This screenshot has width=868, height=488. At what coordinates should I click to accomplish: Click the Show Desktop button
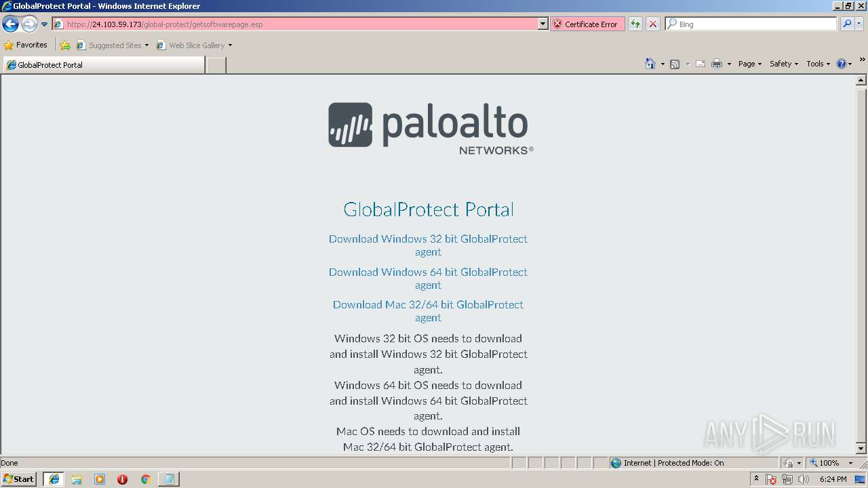[x=861, y=480]
